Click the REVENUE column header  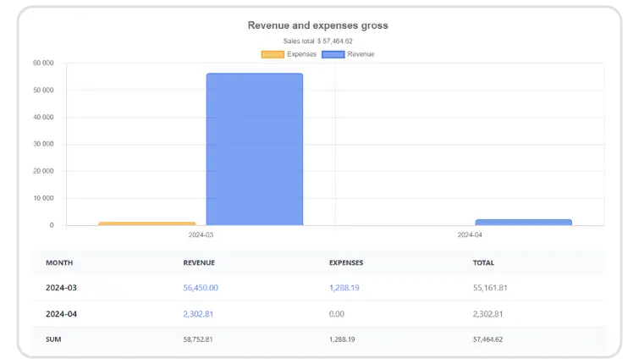pyautogui.click(x=199, y=262)
